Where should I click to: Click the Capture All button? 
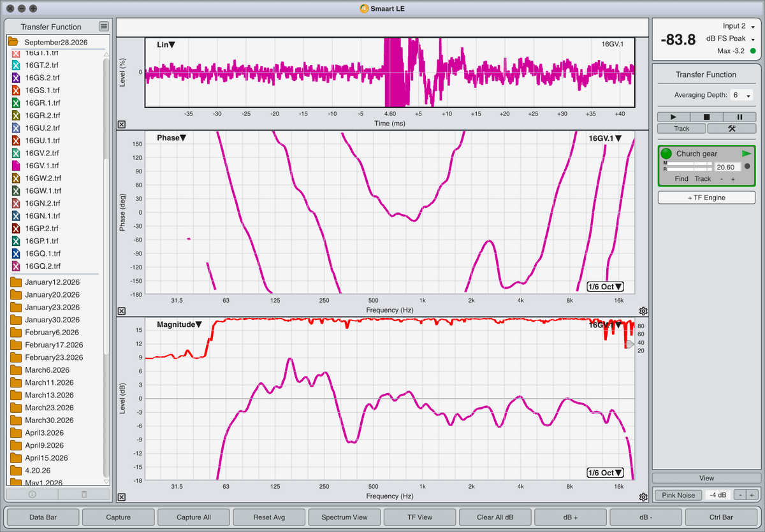pyautogui.click(x=194, y=517)
